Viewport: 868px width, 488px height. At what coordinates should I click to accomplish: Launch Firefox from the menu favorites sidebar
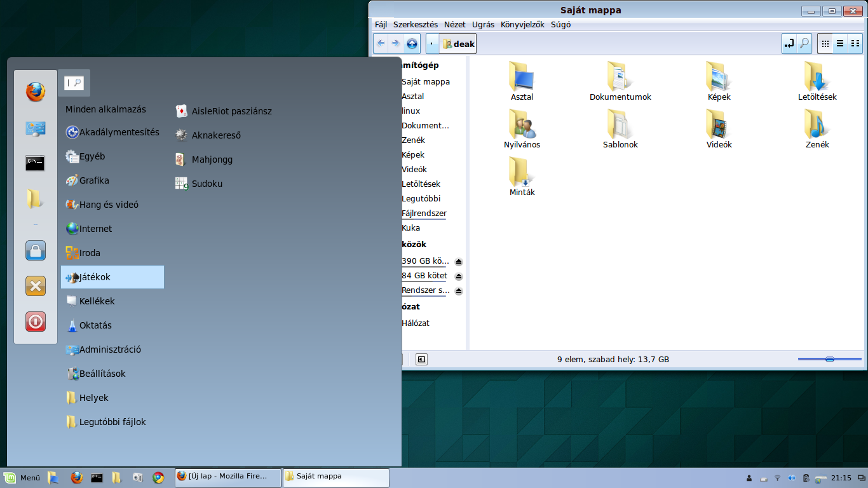click(36, 92)
